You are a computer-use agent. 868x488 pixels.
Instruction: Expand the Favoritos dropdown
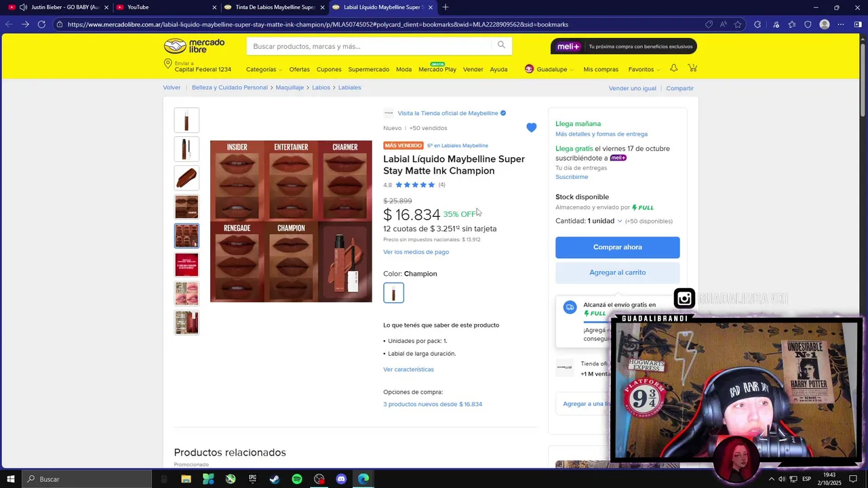tap(644, 69)
